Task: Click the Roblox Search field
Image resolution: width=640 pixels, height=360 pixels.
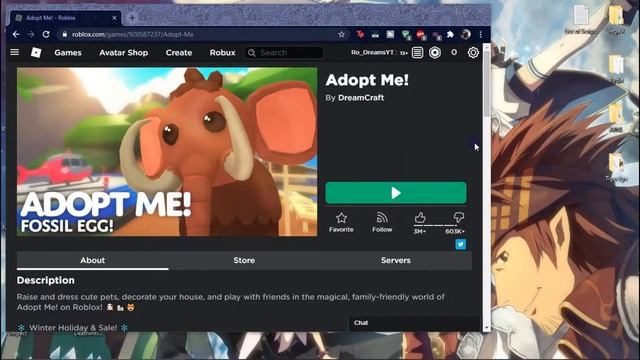Action: coord(284,53)
